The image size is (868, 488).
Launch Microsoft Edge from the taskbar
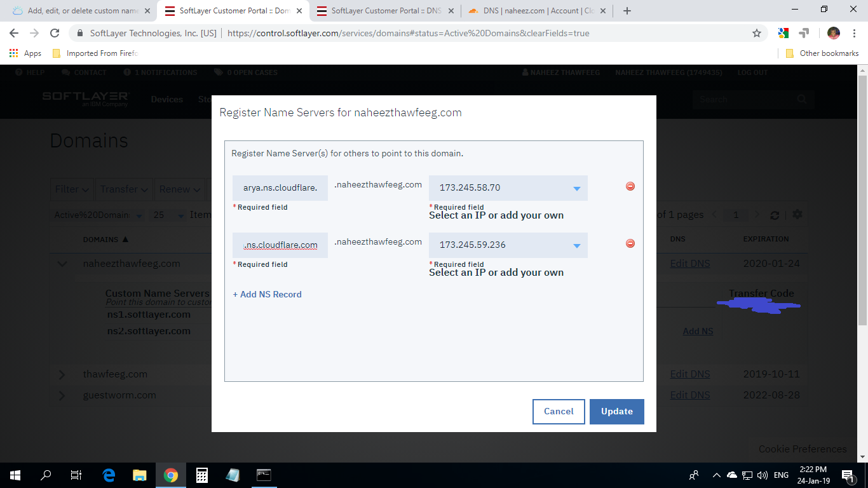(x=109, y=475)
